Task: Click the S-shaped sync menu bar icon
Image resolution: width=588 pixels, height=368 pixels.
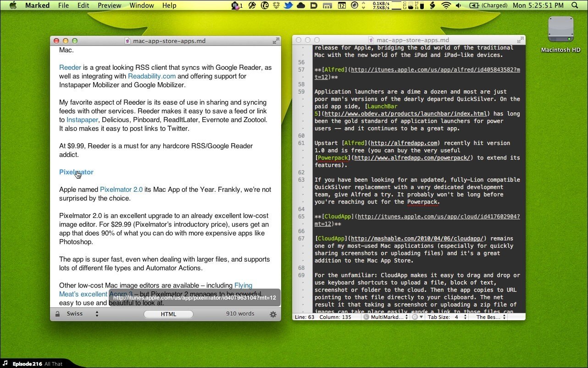Action: coord(432,6)
